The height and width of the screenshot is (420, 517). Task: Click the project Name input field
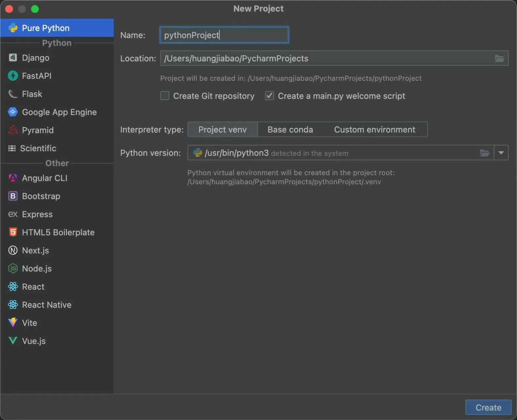224,35
